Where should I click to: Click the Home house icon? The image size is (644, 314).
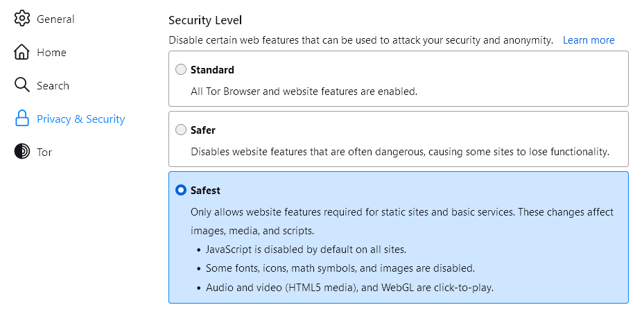(22, 52)
